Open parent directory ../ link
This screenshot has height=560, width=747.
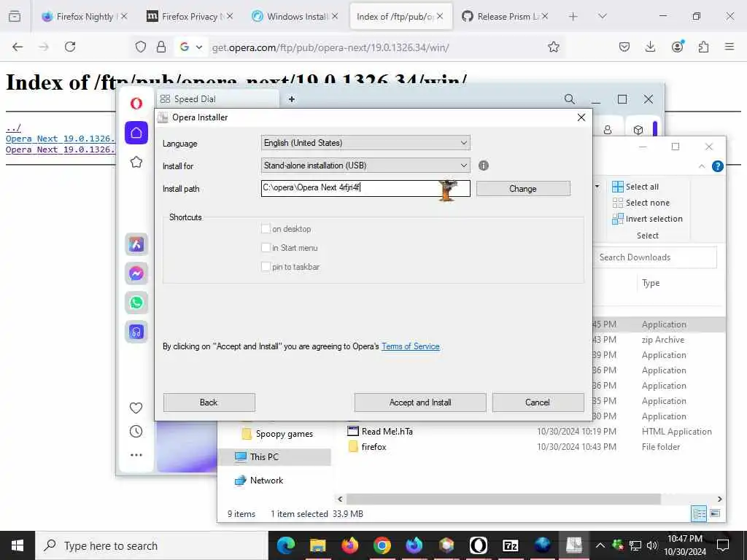pos(13,128)
